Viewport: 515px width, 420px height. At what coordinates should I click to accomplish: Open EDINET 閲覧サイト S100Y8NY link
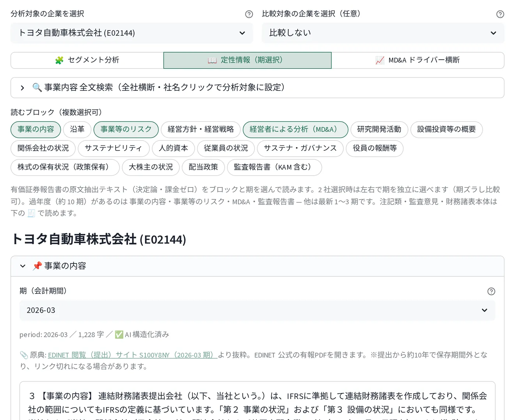point(132,355)
